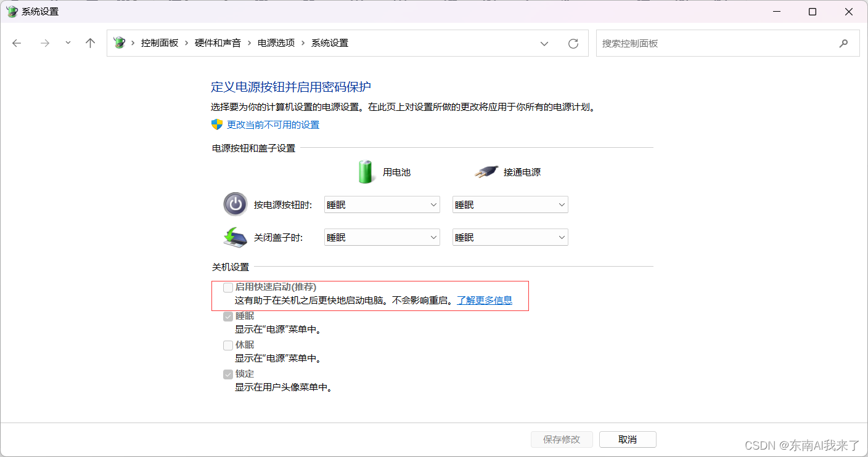Click the 了解更多信息 link
Image resolution: width=868 pixels, height=457 pixels.
pos(485,301)
